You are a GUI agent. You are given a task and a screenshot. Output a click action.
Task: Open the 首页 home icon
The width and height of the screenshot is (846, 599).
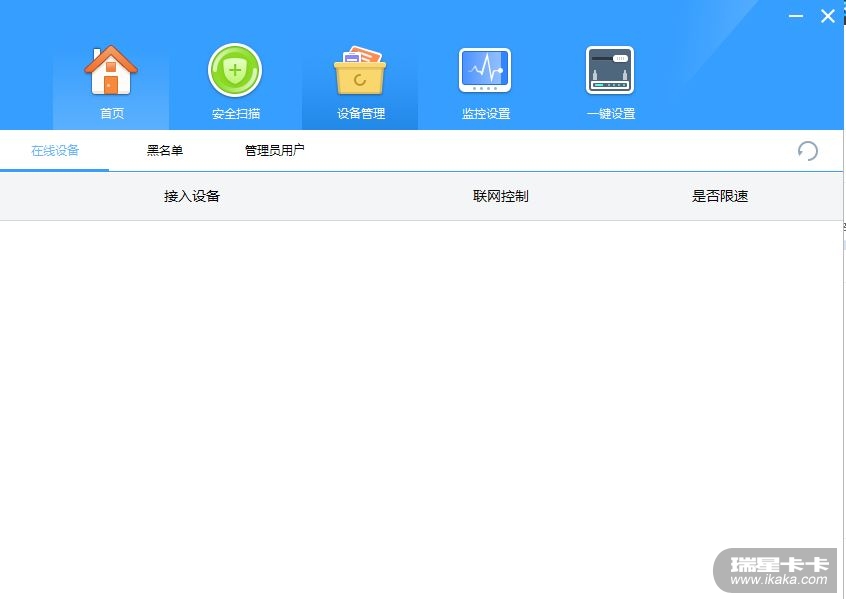pos(111,70)
